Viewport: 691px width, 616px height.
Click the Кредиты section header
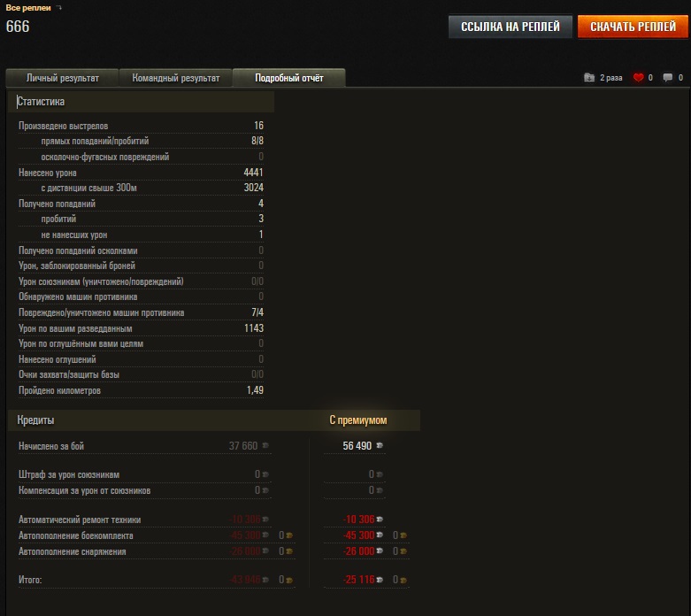point(36,420)
